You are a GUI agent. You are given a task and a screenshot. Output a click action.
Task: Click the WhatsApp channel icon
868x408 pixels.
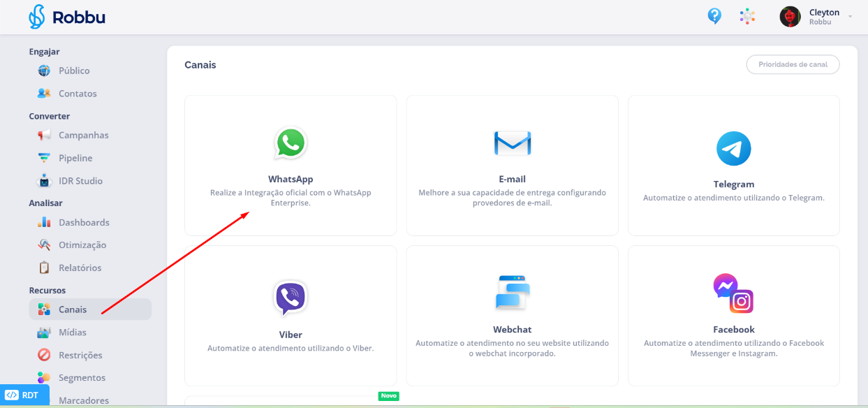(x=290, y=143)
